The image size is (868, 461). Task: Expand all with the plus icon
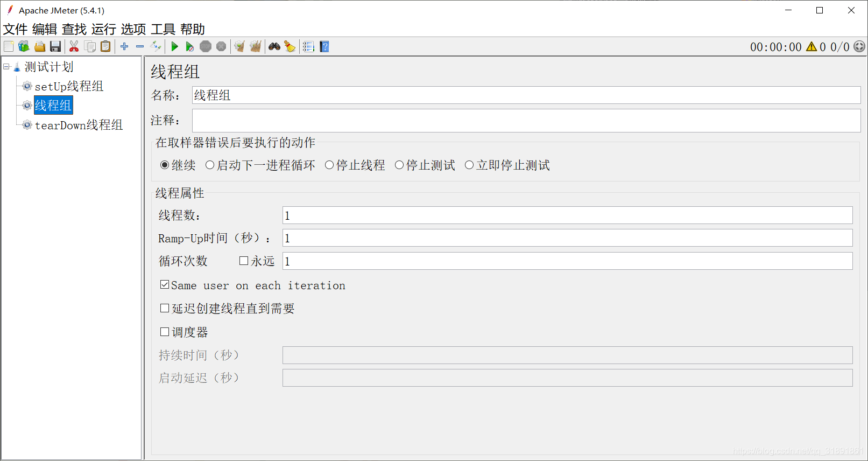(x=124, y=47)
